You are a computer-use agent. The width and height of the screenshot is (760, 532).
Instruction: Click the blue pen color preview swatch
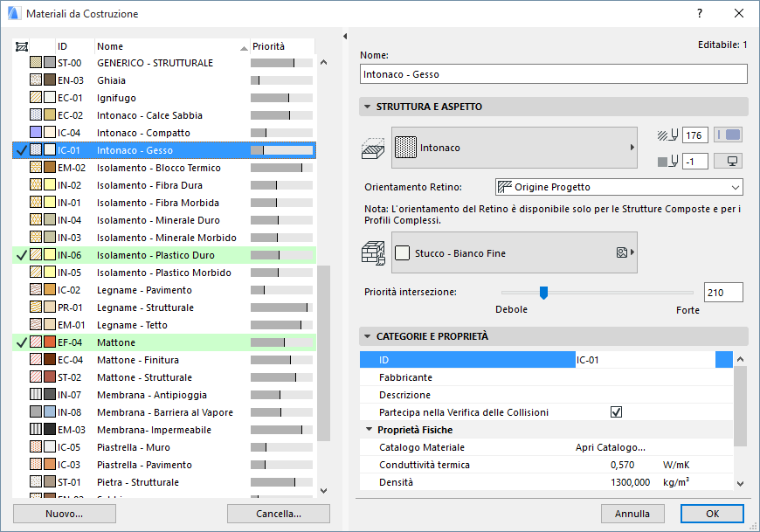(729, 135)
